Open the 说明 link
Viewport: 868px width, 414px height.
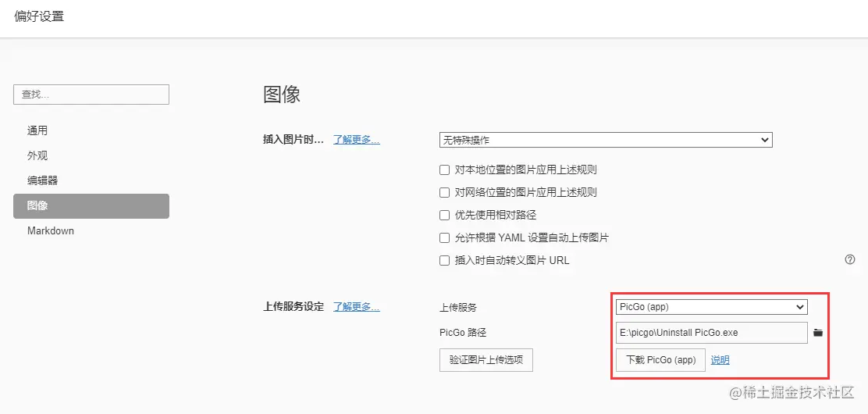coord(720,360)
